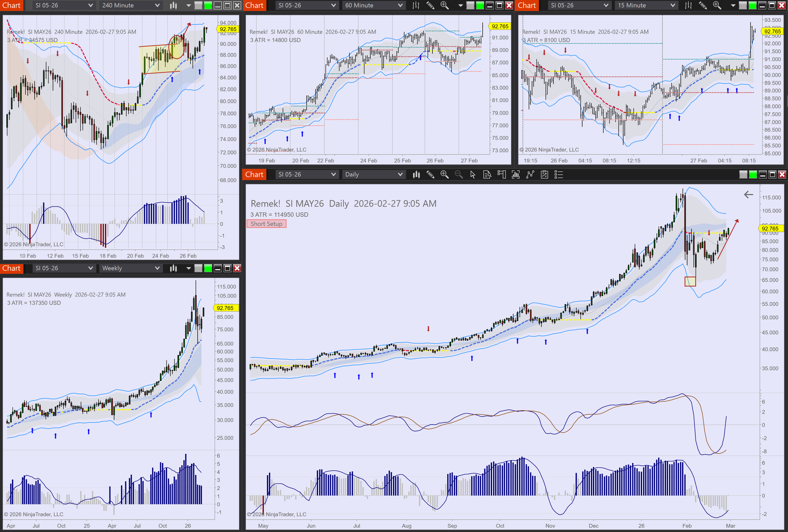Click zoom out magnifier on Daily chart

[458, 175]
